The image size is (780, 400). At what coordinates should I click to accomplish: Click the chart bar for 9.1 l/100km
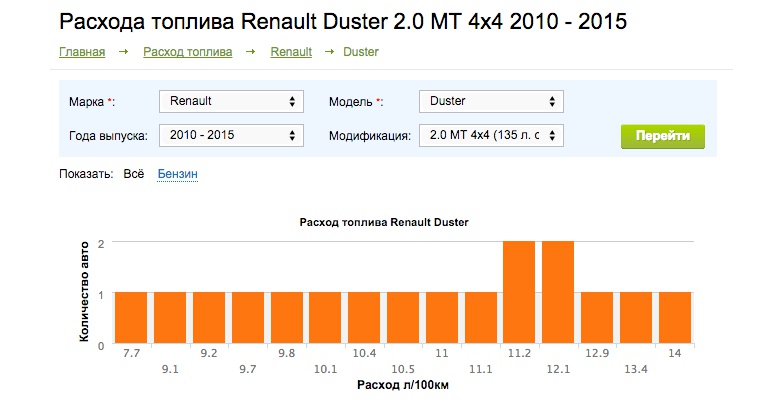(x=170, y=318)
